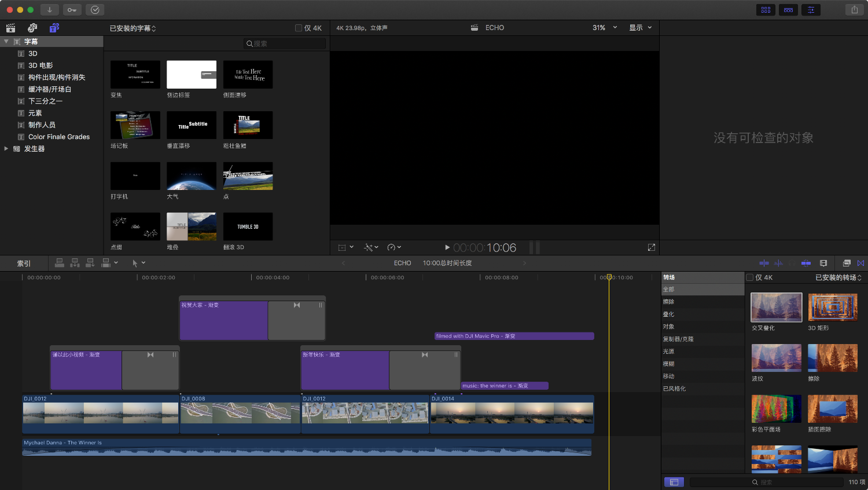Select the DJI_0014 clip in timeline
This screenshot has height=490, width=868.
[x=512, y=414]
